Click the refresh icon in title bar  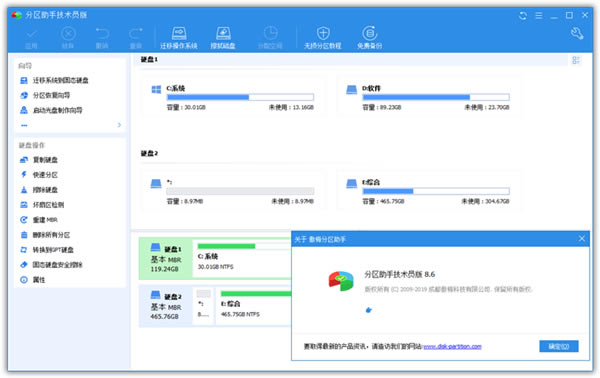coord(523,15)
